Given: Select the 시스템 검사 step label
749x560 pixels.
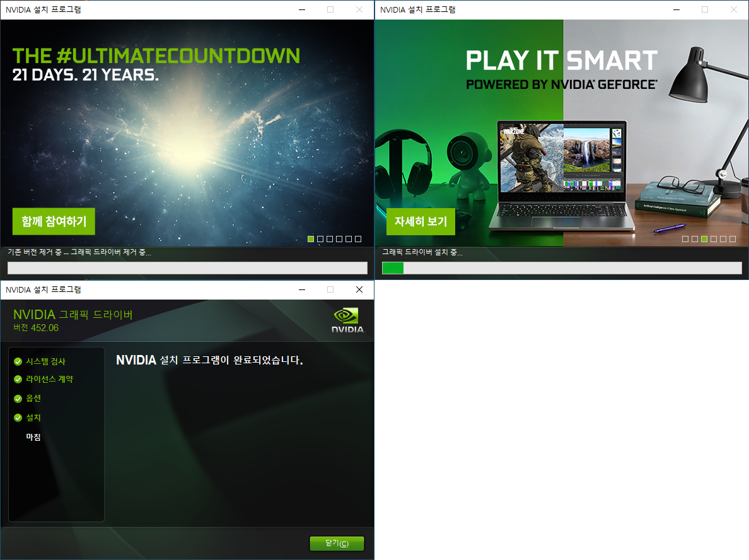Looking at the screenshot, I should tap(45, 362).
